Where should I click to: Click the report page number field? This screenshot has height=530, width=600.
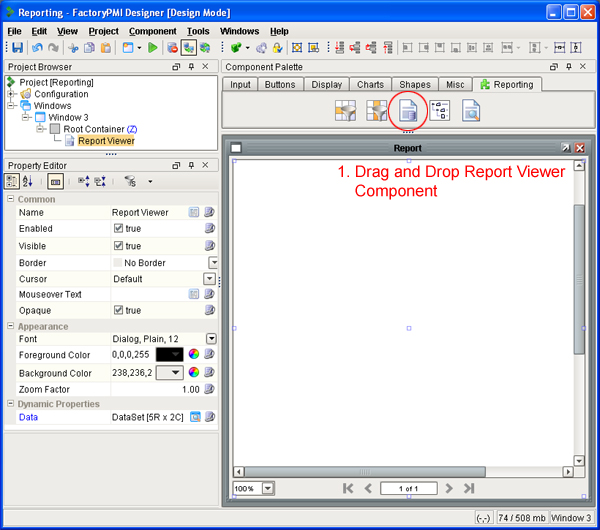[x=409, y=488]
